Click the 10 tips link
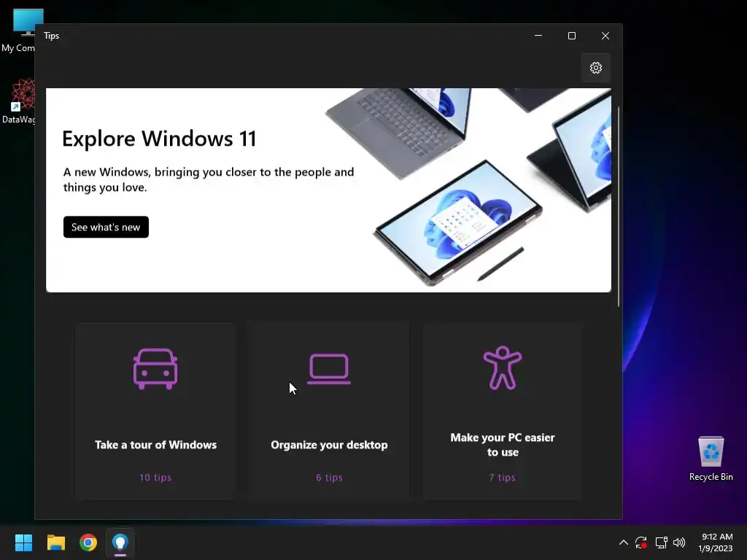This screenshot has height=560, width=747. point(155,477)
